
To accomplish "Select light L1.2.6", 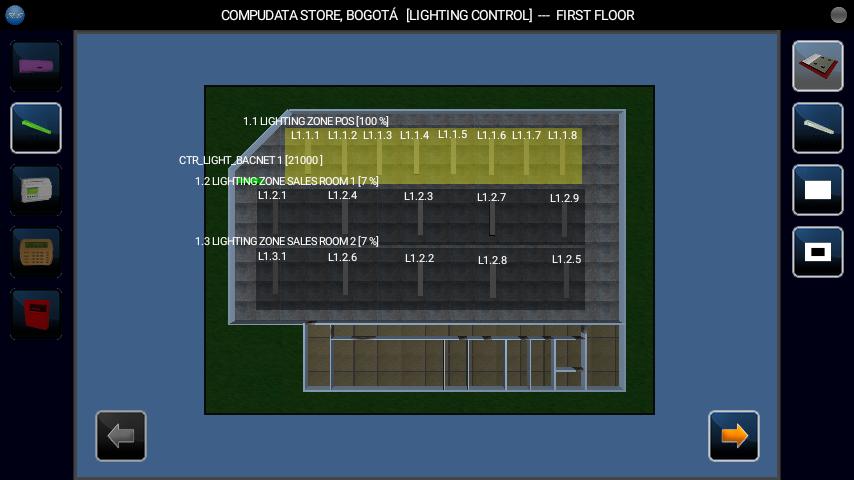I will 343,257.
